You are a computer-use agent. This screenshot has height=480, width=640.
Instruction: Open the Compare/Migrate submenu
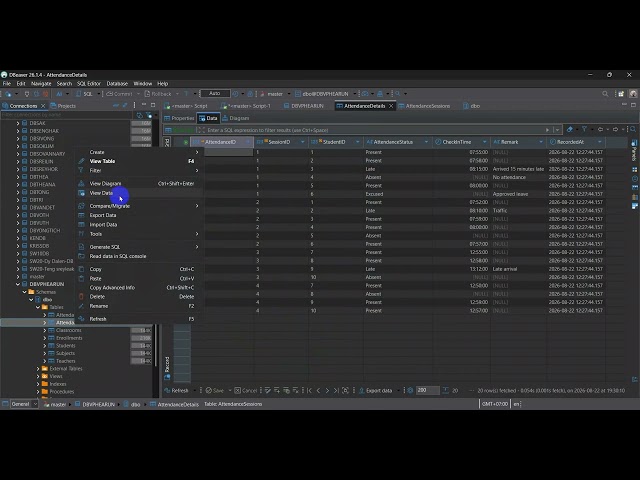click(x=139, y=206)
